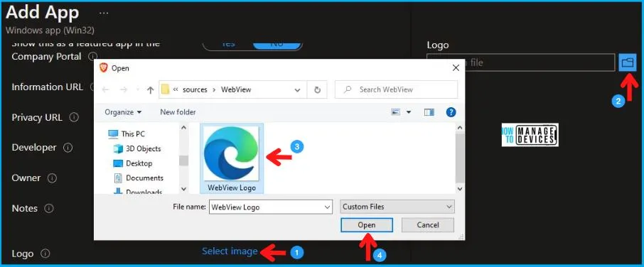The image size is (644, 267).
Task: Click the navigation pane scroll up arrow
Action: (183, 128)
